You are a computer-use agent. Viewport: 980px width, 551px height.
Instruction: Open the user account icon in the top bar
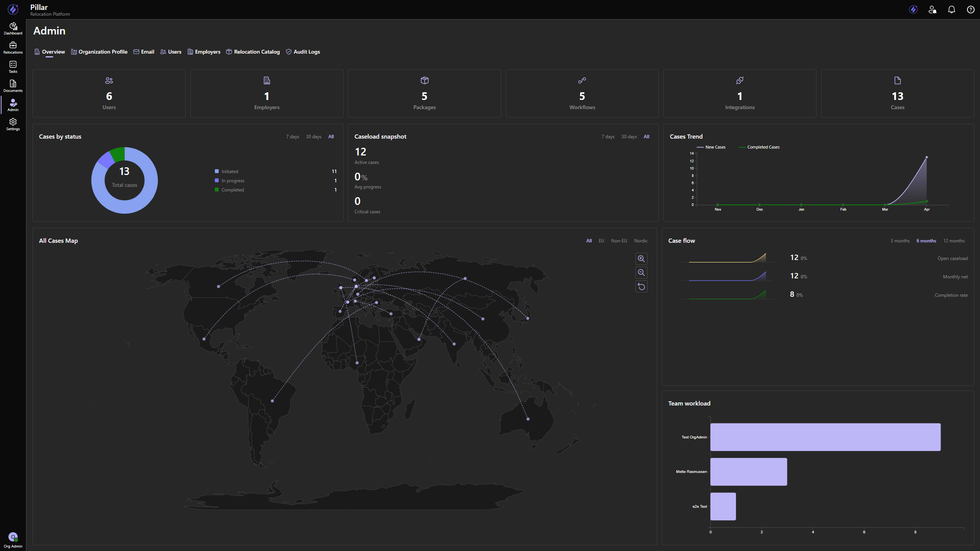(933, 10)
